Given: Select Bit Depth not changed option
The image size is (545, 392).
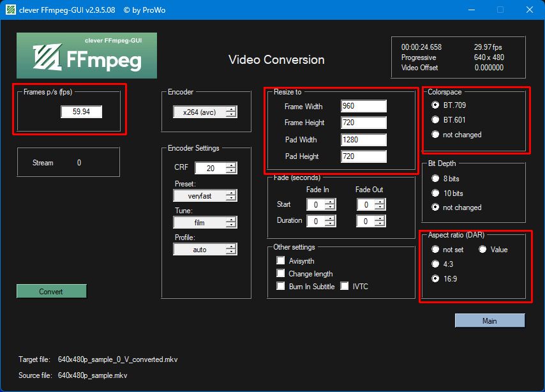Looking at the screenshot, I should point(435,207).
